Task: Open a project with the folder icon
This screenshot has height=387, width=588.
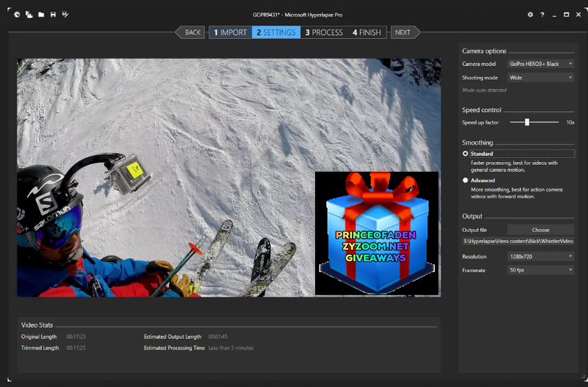Action: click(x=42, y=15)
